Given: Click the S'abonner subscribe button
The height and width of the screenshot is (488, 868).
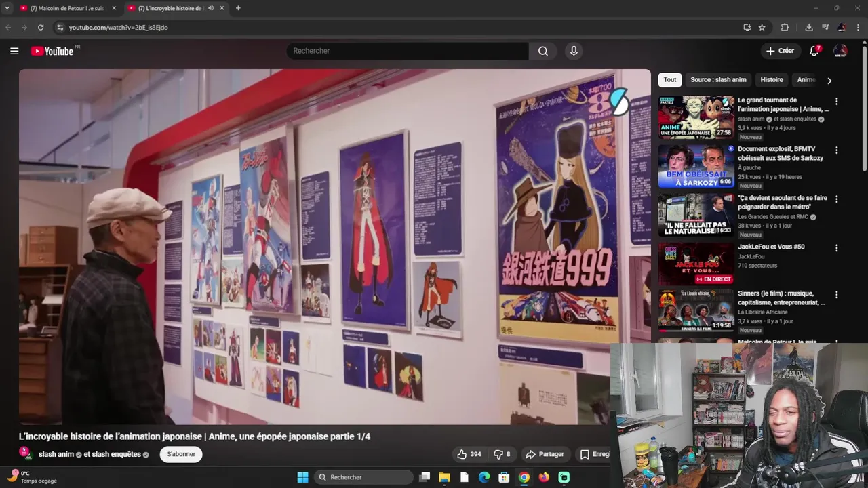Looking at the screenshot, I should pos(181,454).
